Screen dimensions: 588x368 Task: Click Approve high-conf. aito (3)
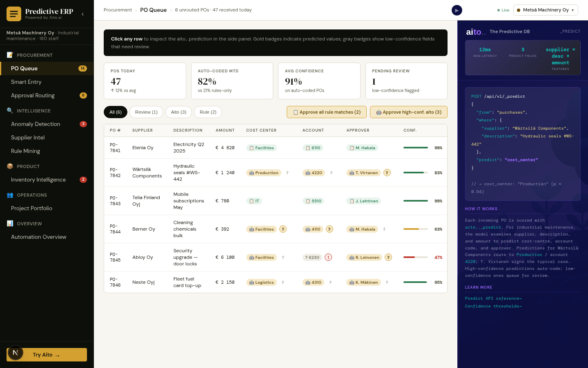tap(409, 112)
